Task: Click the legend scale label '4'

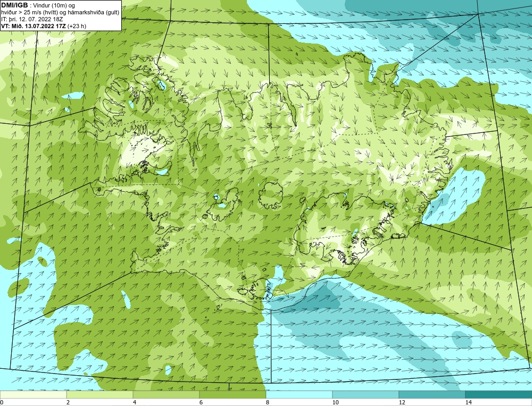Action: tap(135, 402)
